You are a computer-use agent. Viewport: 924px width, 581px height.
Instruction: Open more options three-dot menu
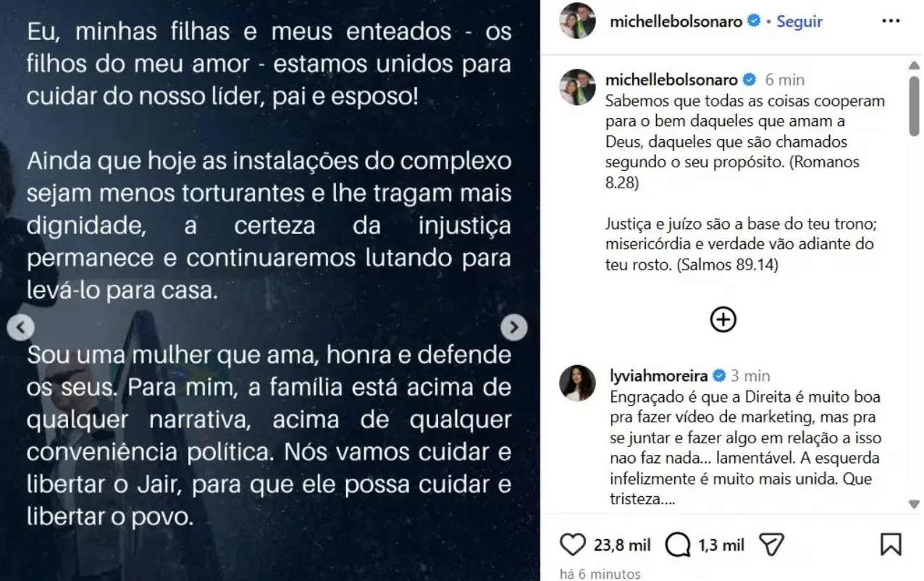(891, 21)
